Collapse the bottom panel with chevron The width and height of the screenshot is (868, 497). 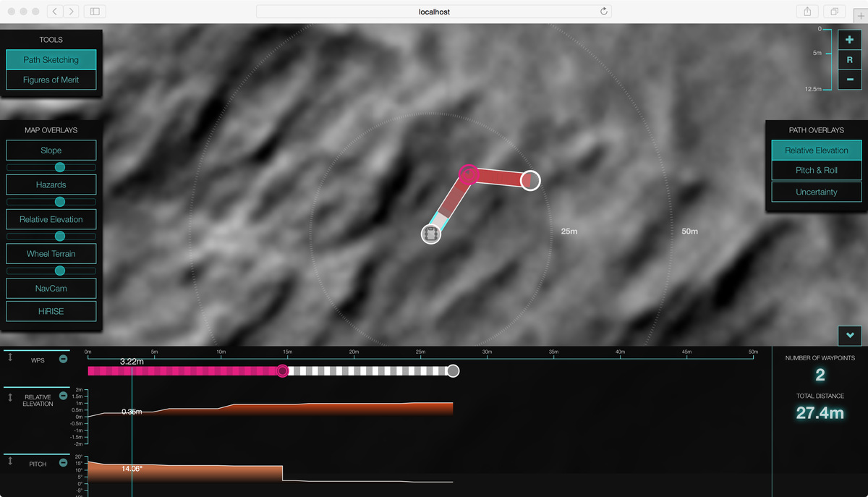coord(850,335)
